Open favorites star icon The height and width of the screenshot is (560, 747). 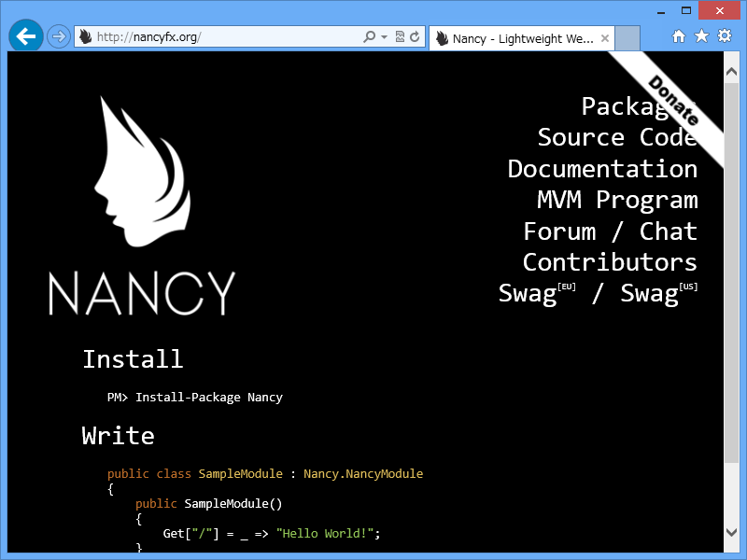point(702,36)
